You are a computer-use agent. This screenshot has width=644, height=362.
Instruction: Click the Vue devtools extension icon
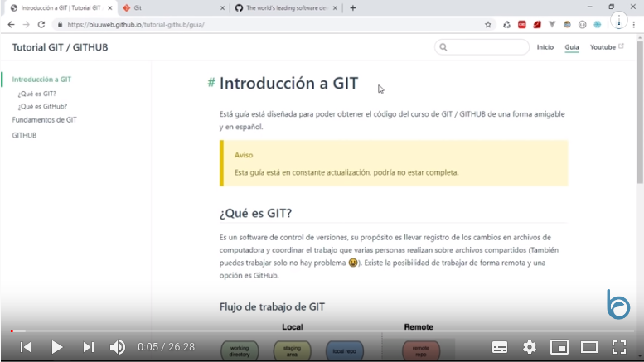(x=552, y=25)
